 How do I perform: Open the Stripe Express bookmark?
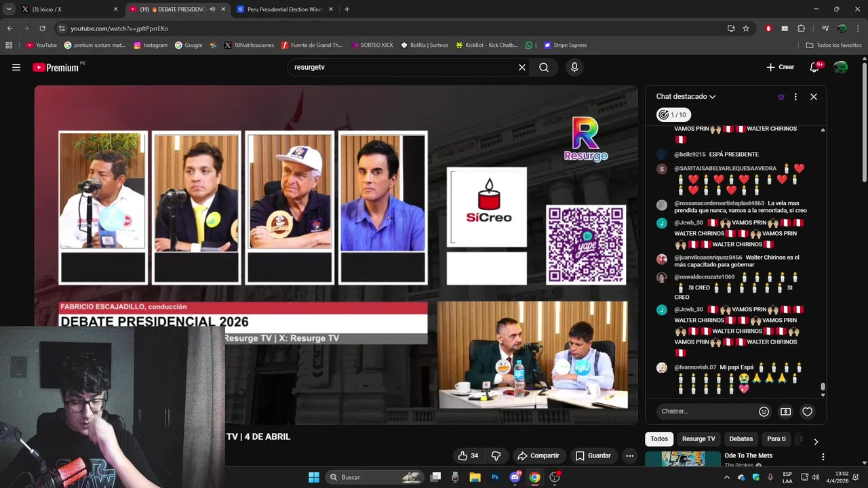click(564, 45)
